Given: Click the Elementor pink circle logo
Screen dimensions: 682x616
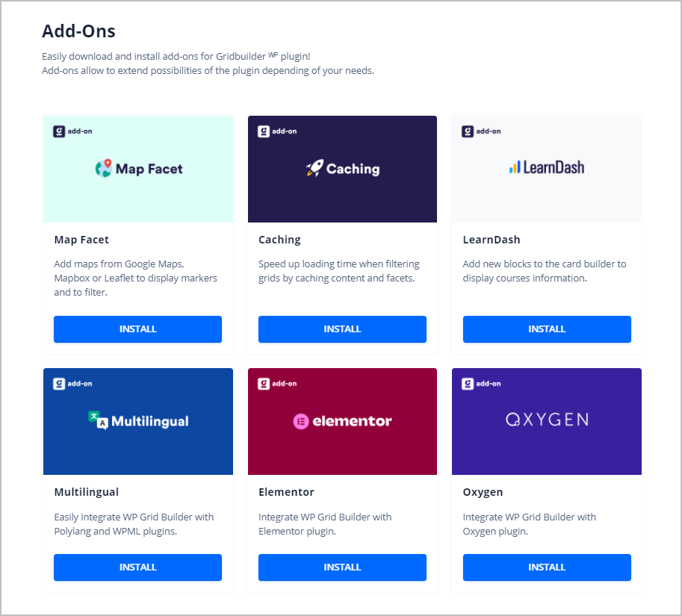Looking at the screenshot, I should (x=300, y=421).
